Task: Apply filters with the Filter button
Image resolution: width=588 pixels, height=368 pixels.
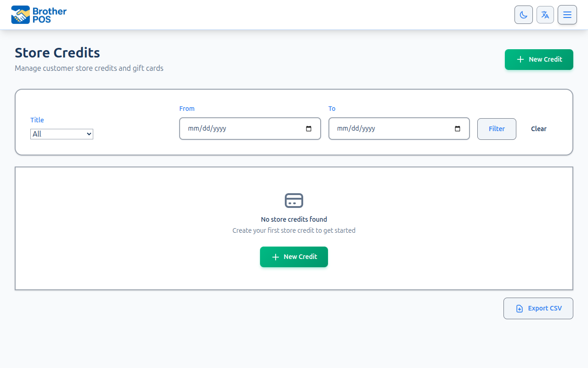Action: [x=497, y=129]
